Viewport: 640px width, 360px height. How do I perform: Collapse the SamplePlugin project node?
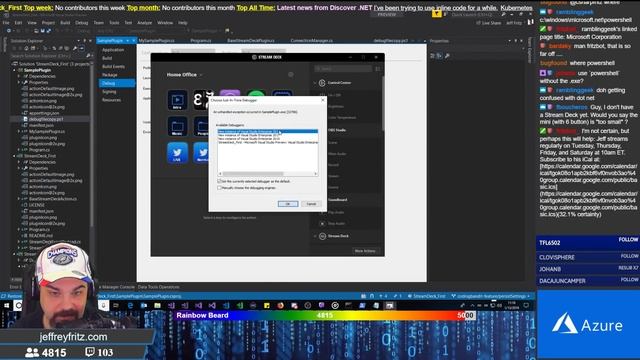pos(14,70)
